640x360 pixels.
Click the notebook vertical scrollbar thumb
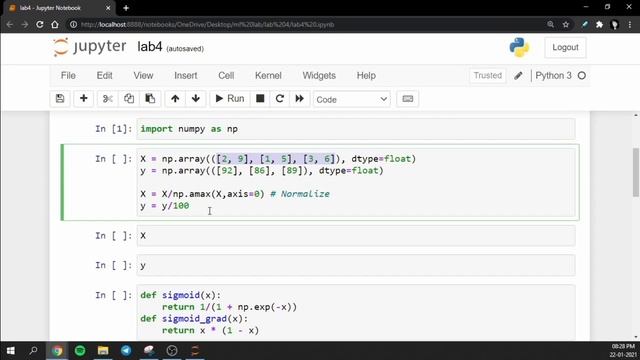[x=636, y=172]
